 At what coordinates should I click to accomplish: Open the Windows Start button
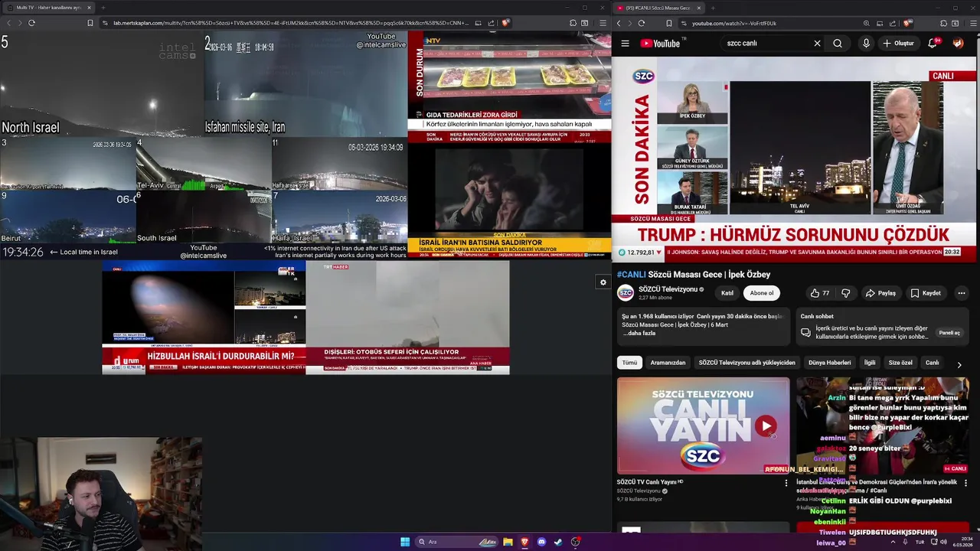[x=405, y=542]
